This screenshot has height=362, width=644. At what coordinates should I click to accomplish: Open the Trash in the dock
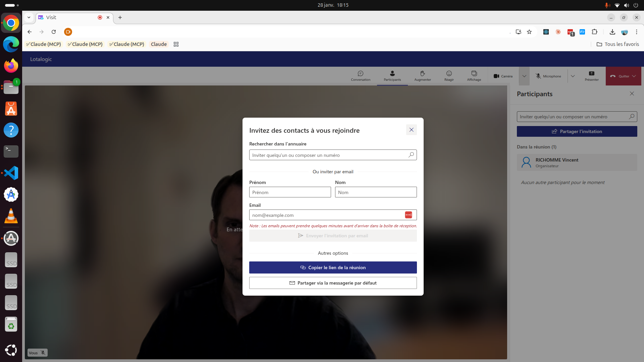pos(11,324)
